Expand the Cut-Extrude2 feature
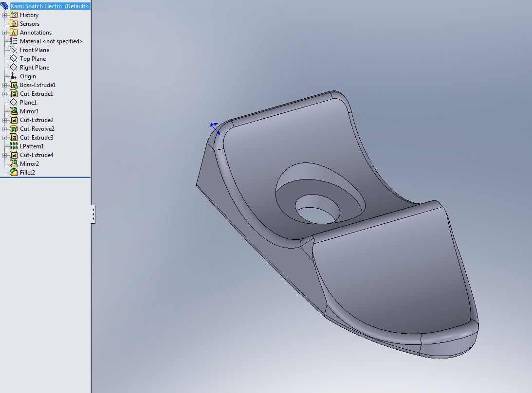This screenshot has height=393, width=532. pos(4,120)
